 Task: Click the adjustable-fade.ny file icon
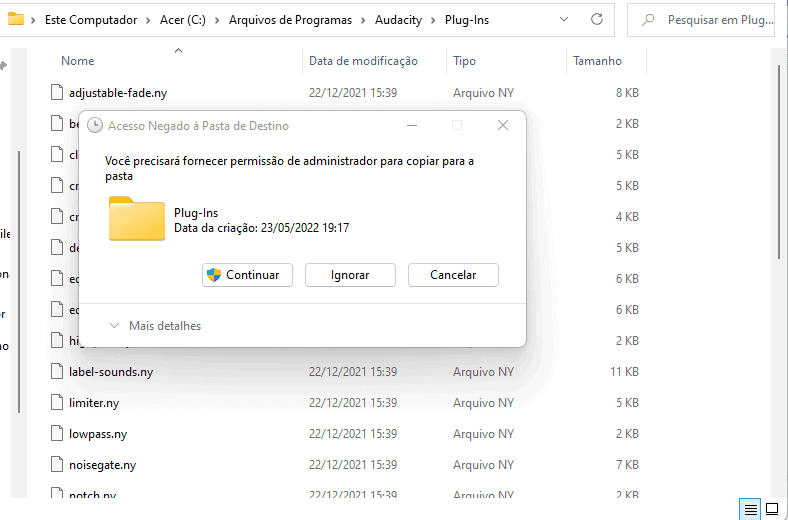tap(57, 92)
